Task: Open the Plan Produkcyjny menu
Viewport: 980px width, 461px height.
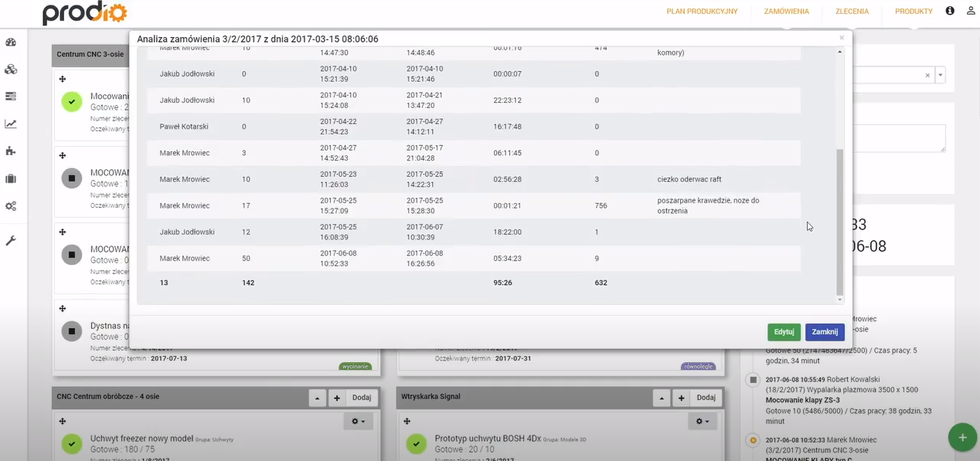Action: pos(702,12)
